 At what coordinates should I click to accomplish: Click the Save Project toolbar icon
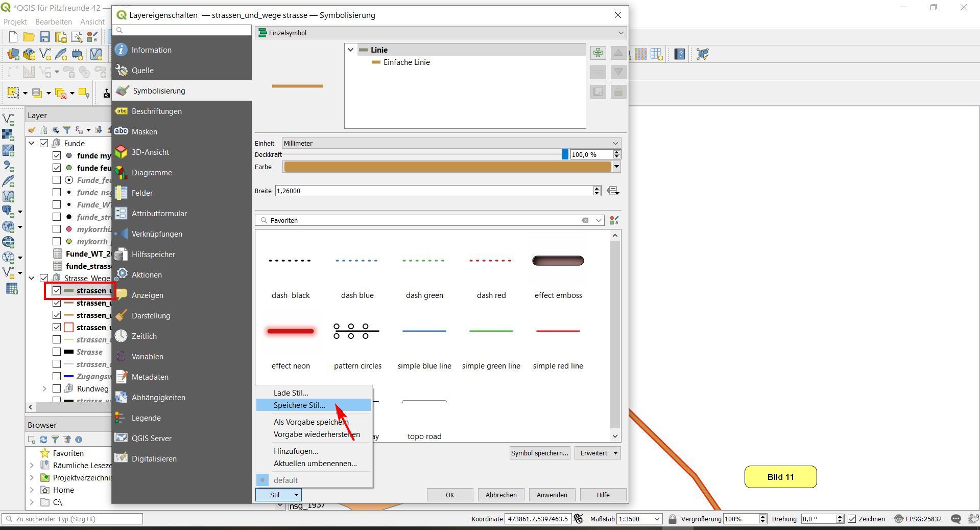(x=45, y=37)
